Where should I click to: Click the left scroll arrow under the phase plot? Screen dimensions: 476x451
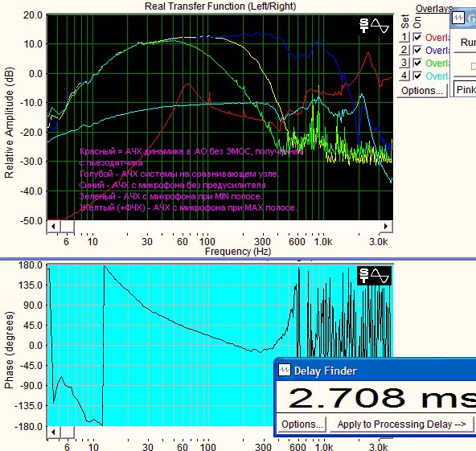tap(53, 432)
